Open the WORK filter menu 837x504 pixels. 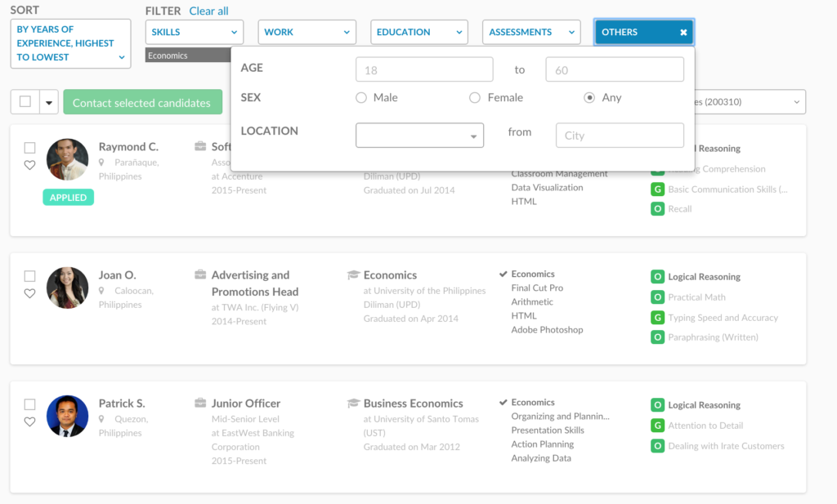(307, 32)
